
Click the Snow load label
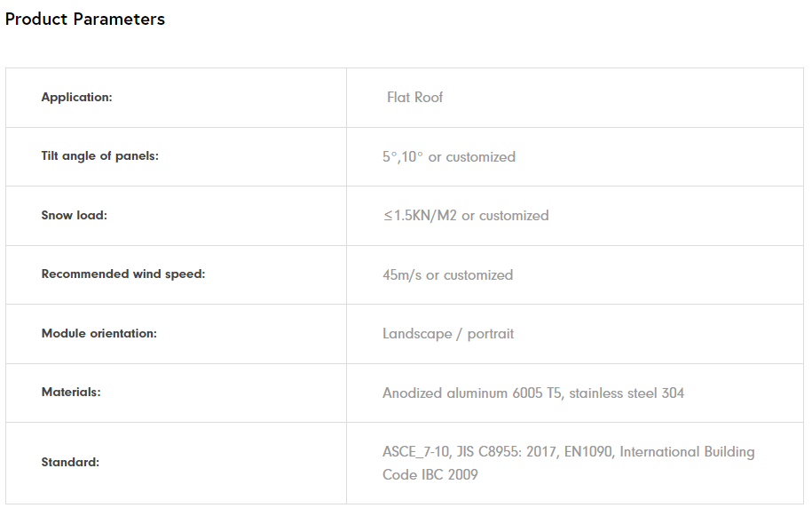tap(74, 215)
